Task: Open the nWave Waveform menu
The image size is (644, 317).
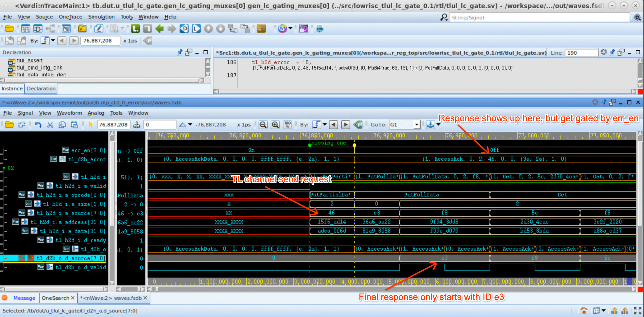Action: coord(69,113)
